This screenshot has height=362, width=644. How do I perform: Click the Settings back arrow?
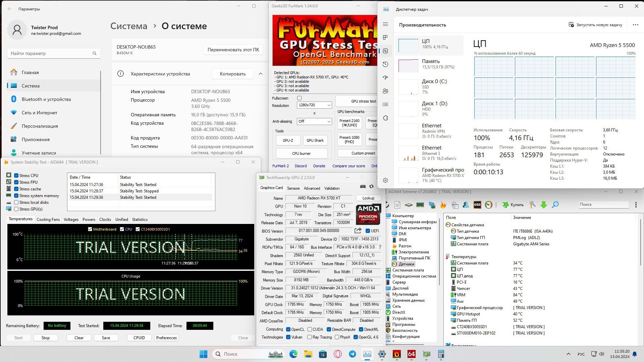pyautogui.click(x=10, y=9)
